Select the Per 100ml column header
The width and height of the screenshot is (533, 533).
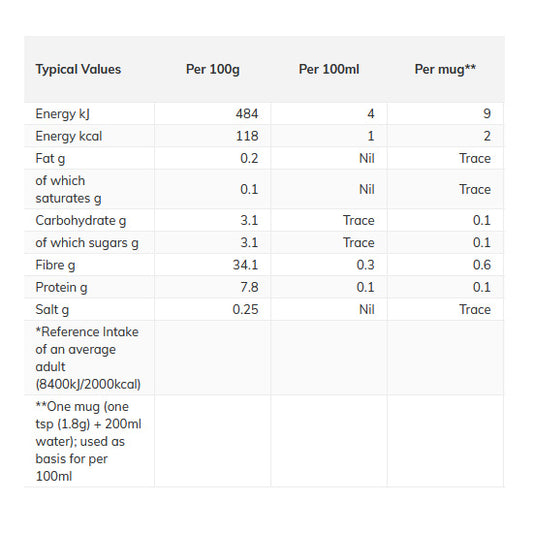pos(329,69)
